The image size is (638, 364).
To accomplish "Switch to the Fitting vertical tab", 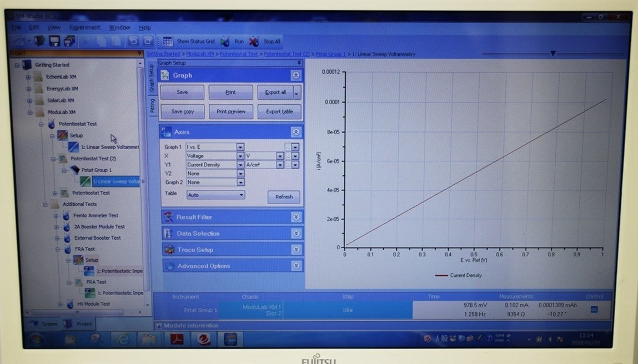I will click(x=153, y=105).
